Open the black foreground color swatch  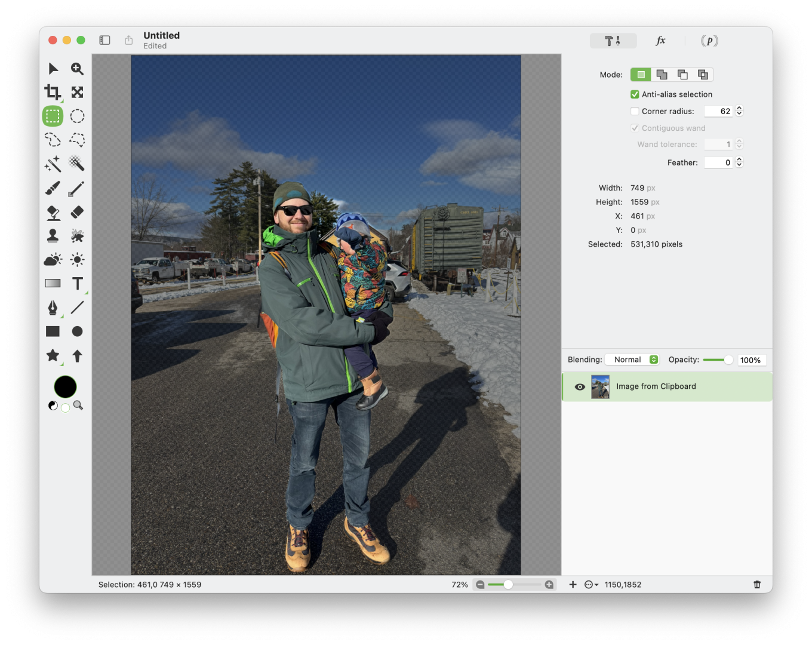click(65, 387)
